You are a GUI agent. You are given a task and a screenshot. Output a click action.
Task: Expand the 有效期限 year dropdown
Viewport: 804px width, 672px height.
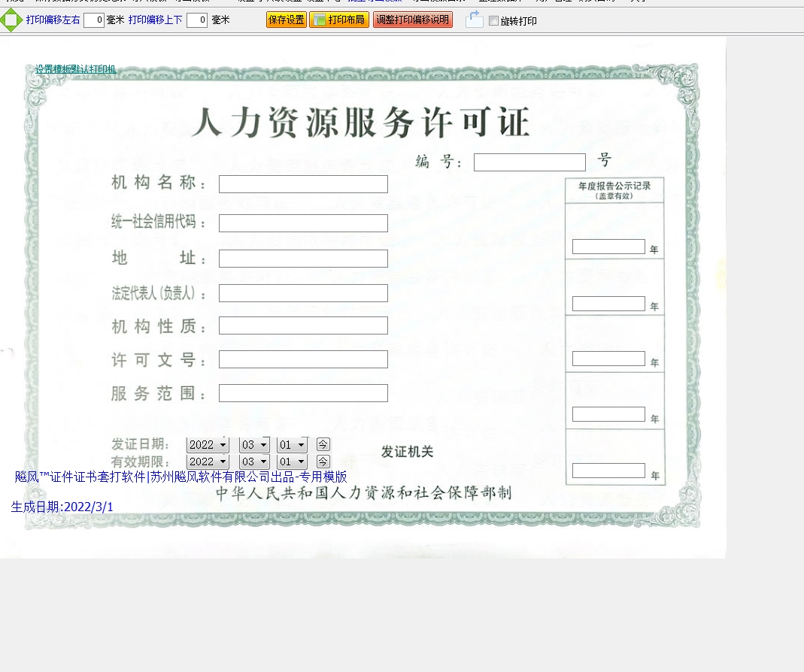[x=208, y=462]
